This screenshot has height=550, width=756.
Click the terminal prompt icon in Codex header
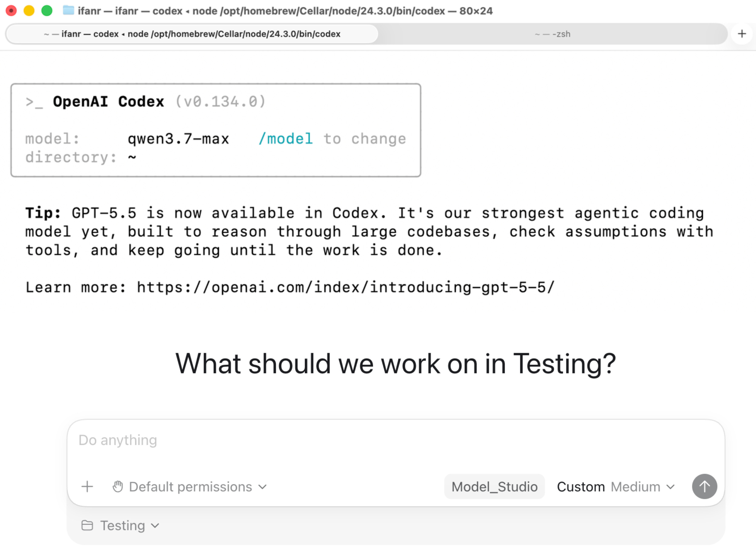[34, 102]
